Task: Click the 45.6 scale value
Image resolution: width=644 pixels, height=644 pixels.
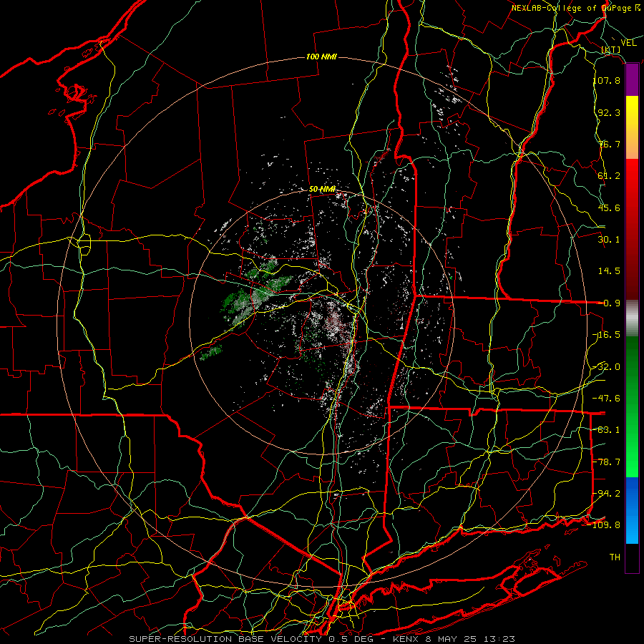Action: coord(609,208)
